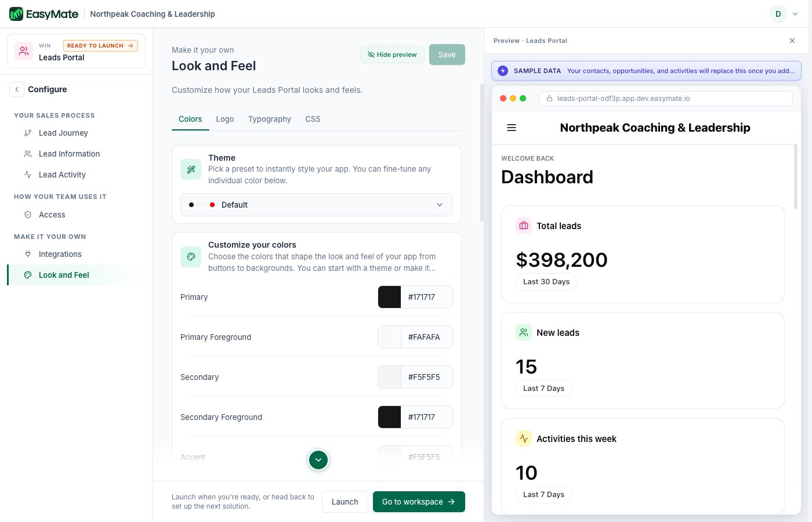Click the Sample Data lightning icon

503,71
